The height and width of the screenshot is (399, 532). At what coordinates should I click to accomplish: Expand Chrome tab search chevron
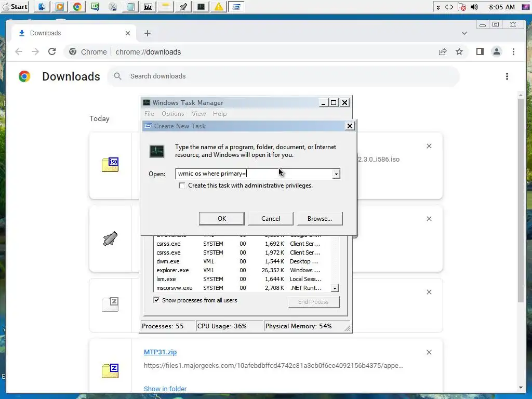tap(464, 33)
